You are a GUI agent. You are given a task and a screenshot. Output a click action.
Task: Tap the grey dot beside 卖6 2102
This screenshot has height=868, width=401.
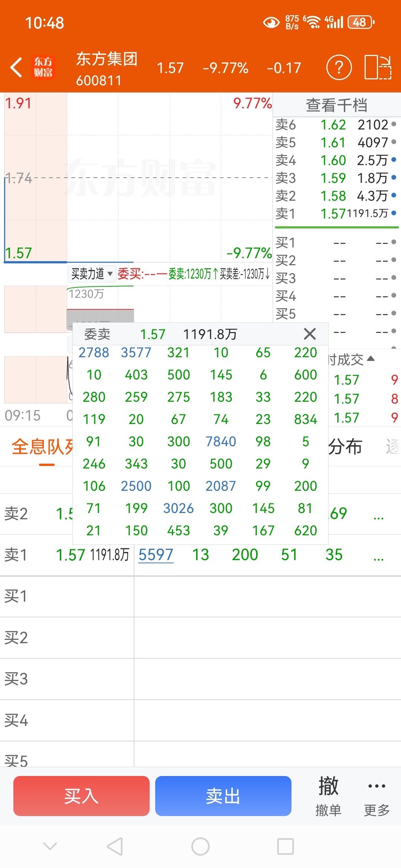tap(394, 124)
